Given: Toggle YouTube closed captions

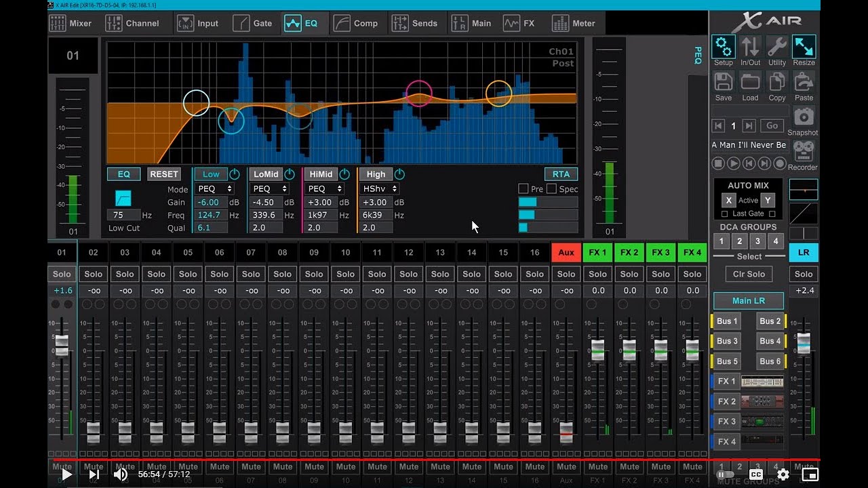Looking at the screenshot, I should point(756,474).
